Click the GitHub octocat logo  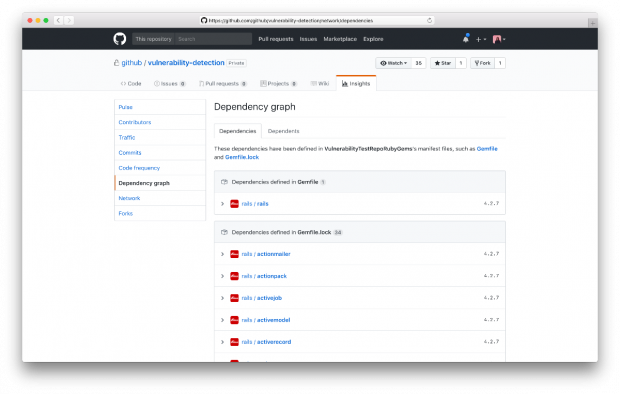[x=120, y=39]
